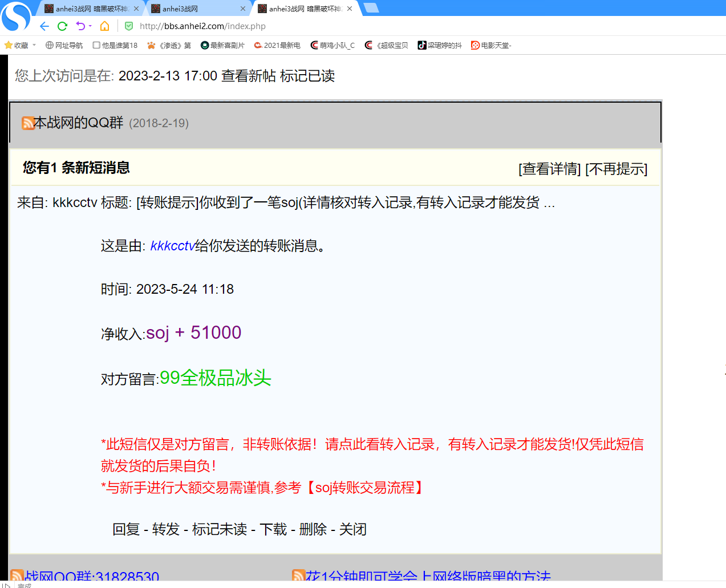
Task: Open dropdown arrow next to undo icon
Action: (90, 26)
